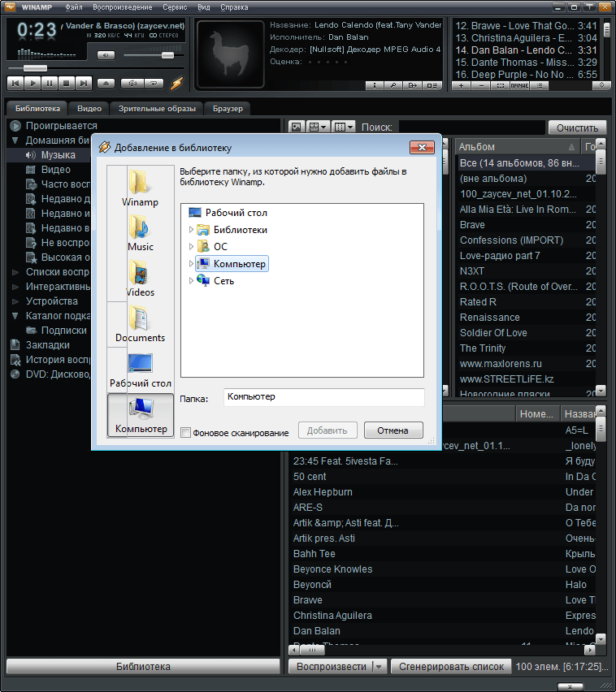This screenshot has height=692, width=616.
Task: Open the Воспроизведение menu
Action: (x=122, y=7)
